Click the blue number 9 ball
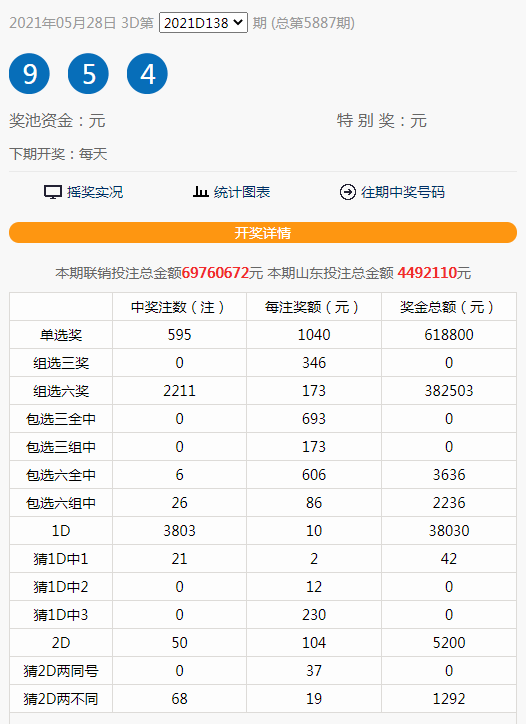The image size is (526, 724). (x=30, y=74)
